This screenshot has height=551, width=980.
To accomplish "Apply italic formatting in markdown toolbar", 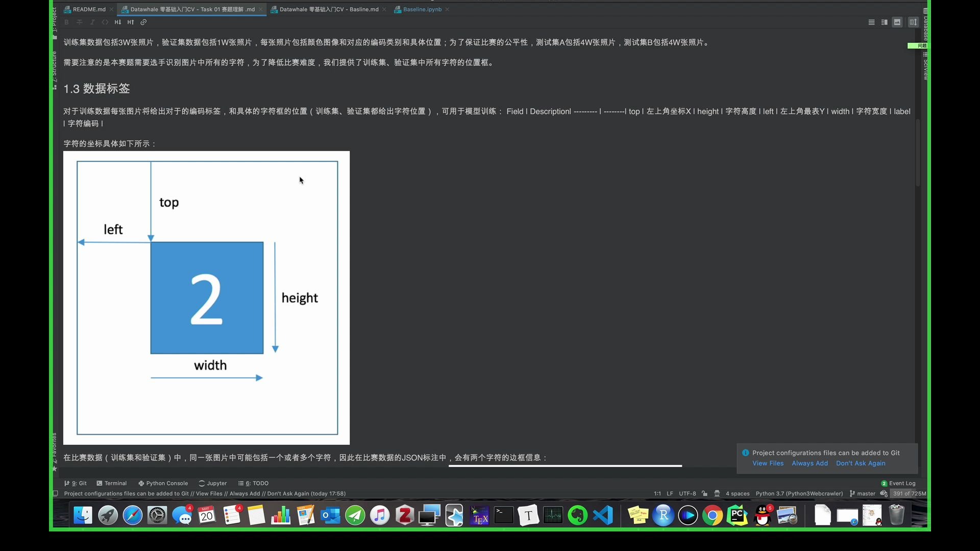I will tap(92, 22).
